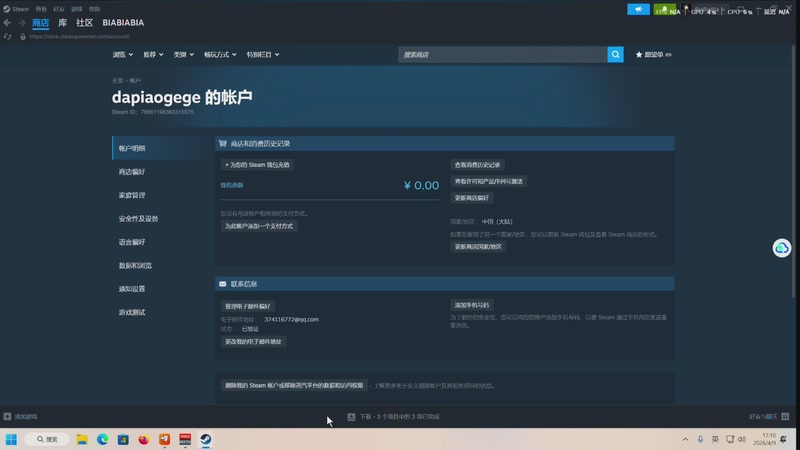This screenshot has height=450, width=800.
Task: Click 查看消费历史记录 button
Action: (478, 165)
